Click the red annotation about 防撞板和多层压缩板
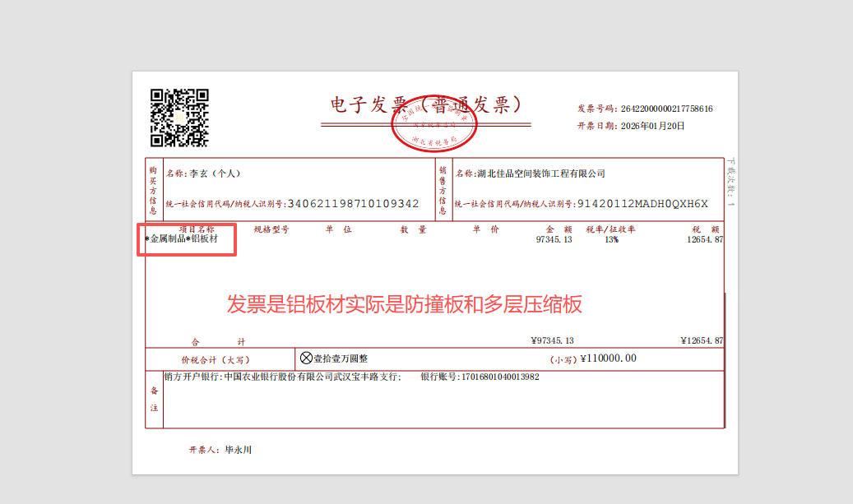The width and height of the screenshot is (853, 504). (404, 304)
